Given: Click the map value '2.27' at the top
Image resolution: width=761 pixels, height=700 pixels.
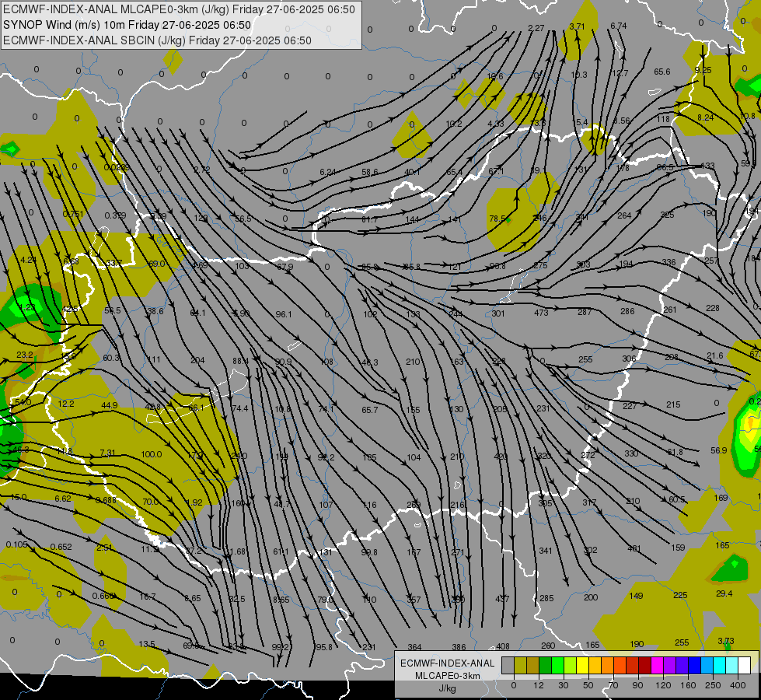Looking at the screenshot, I should 536,28.
